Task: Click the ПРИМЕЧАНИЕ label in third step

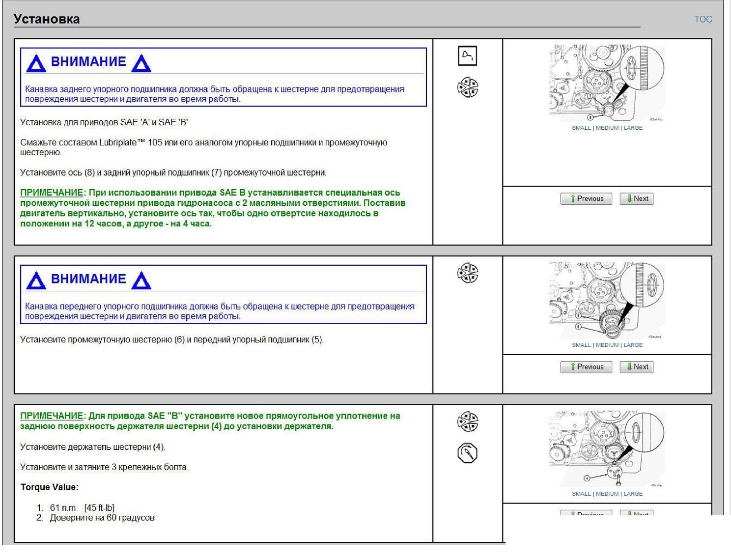Action: (52, 416)
